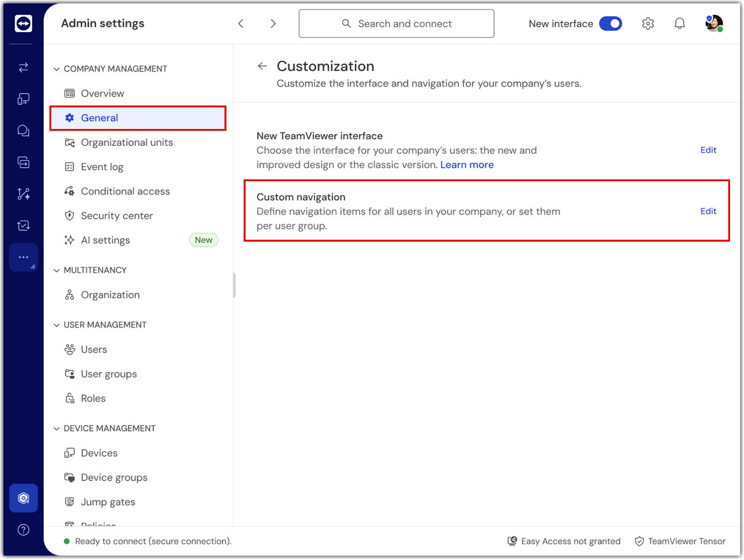This screenshot has height=560, width=744.
Task: Open the chat icon in sidebar
Action: [23, 131]
